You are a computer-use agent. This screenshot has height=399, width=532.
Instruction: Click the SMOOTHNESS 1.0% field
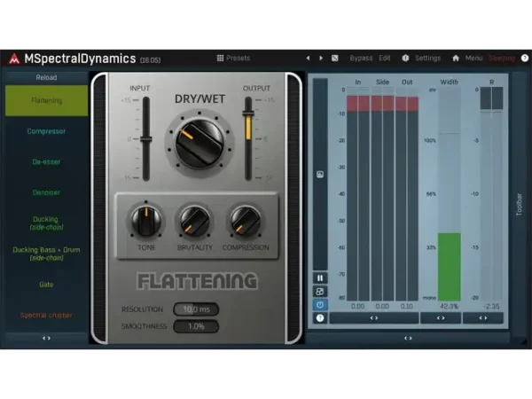pyautogui.click(x=196, y=326)
